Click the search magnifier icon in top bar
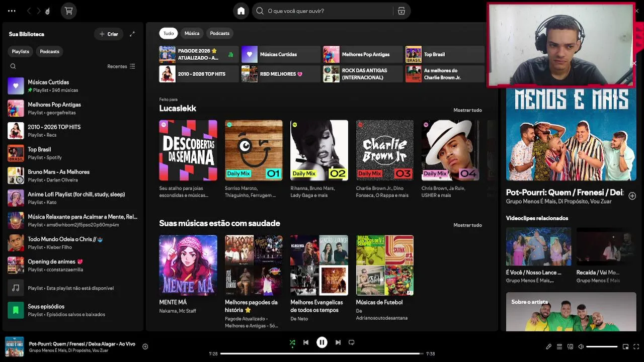The height and width of the screenshot is (362, 644). coord(260,11)
